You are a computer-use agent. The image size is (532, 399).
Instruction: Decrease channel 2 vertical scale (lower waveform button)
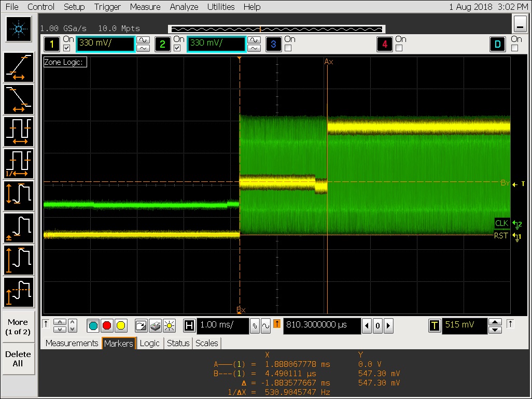254,49
